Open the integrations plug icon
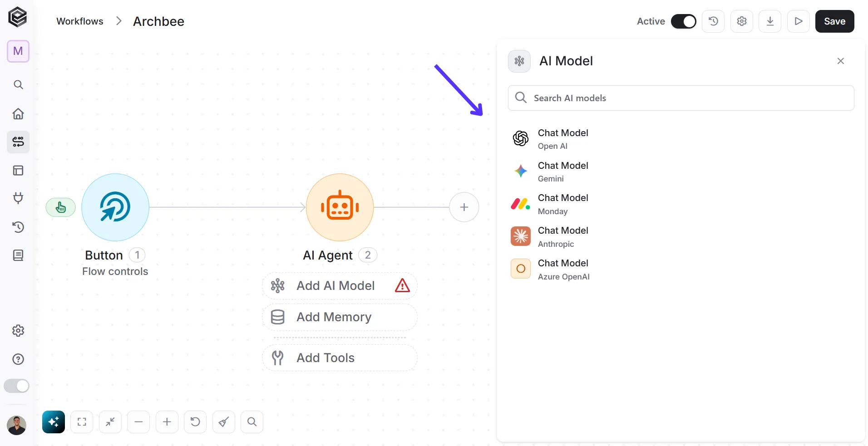 (x=18, y=198)
